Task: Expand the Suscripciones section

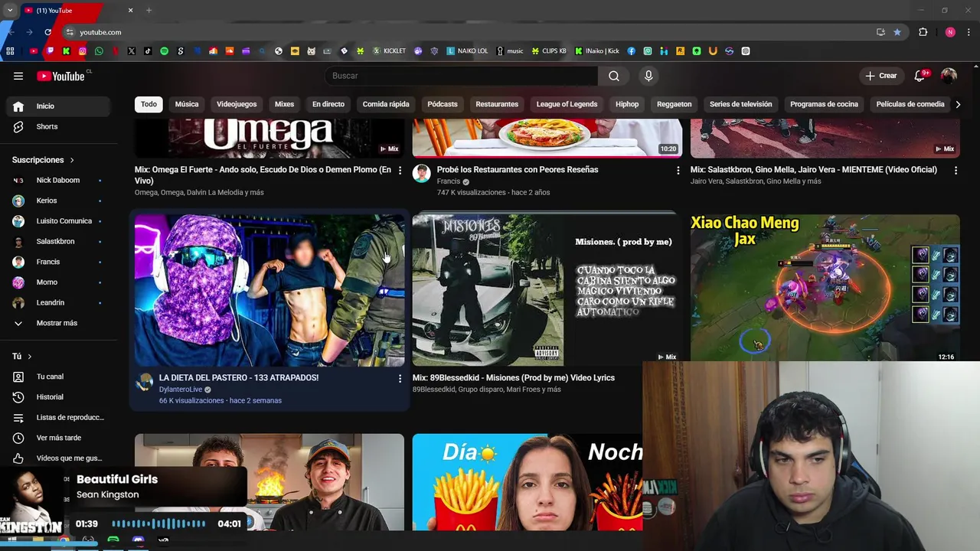Action: [x=43, y=160]
